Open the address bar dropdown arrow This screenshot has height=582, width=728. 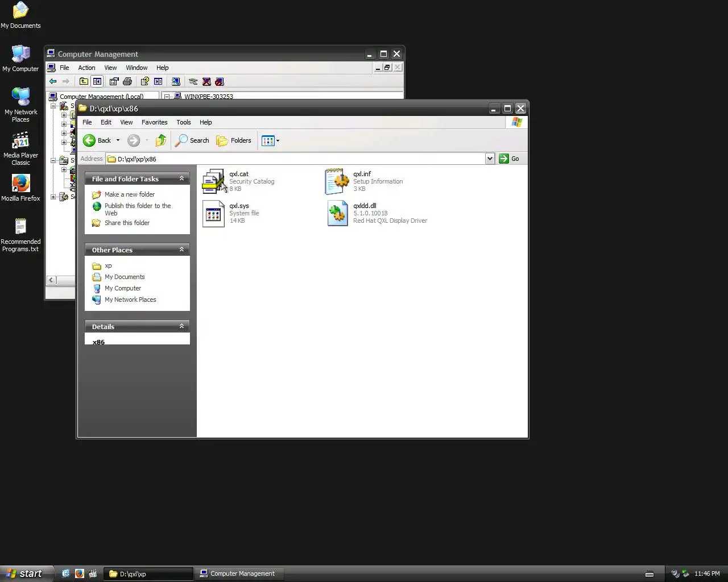pyautogui.click(x=490, y=159)
